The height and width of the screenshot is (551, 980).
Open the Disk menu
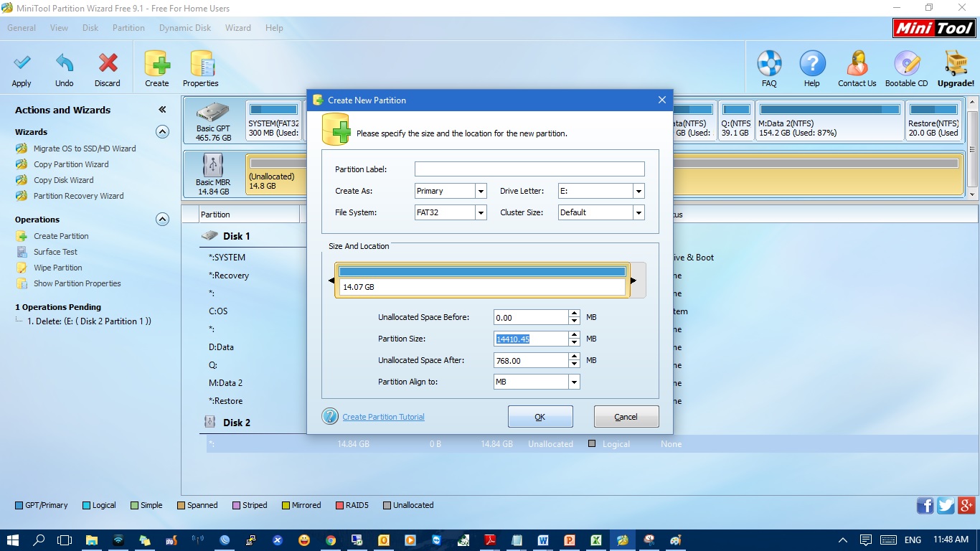90,28
